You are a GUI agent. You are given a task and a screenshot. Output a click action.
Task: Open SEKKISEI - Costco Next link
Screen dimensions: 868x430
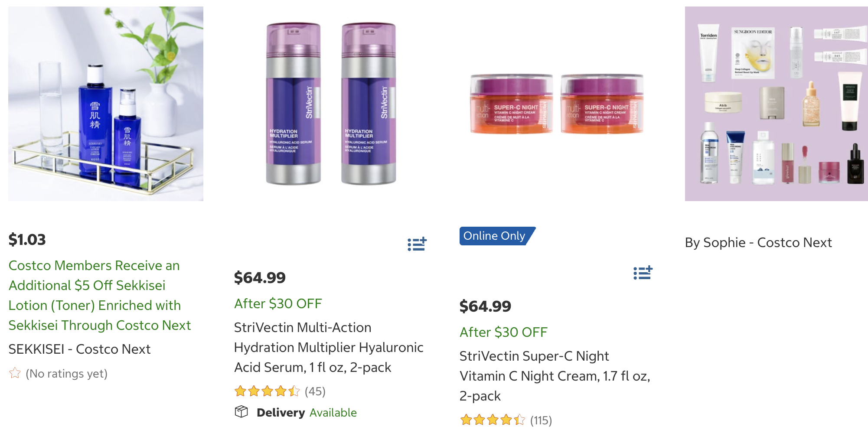tap(79, 349)
